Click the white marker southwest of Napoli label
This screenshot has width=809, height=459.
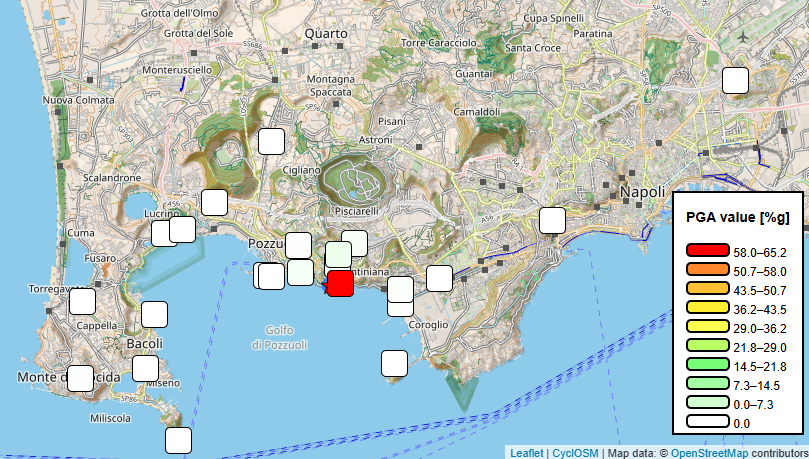click(x=553, y=220)
